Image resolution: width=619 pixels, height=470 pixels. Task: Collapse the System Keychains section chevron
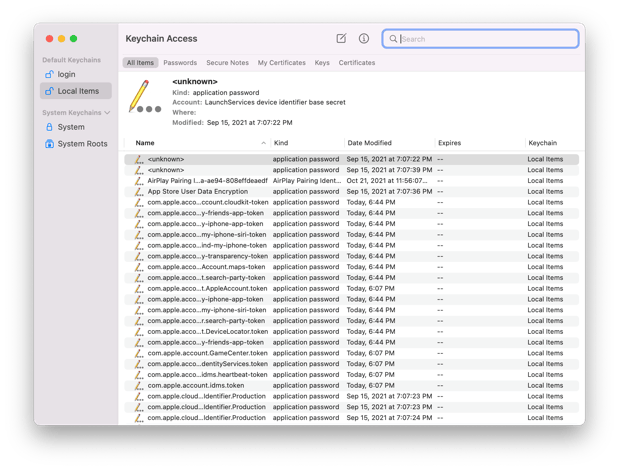point(107,113)
